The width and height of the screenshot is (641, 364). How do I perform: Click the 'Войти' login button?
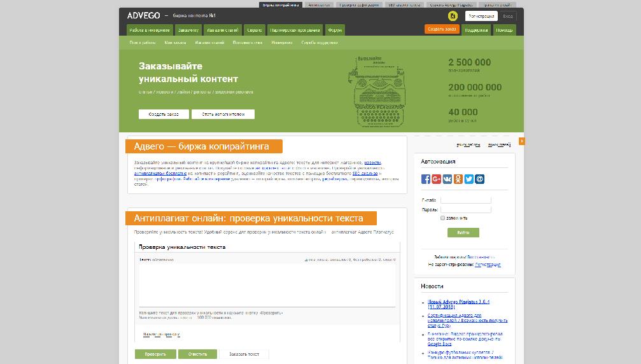click(463, 232)
